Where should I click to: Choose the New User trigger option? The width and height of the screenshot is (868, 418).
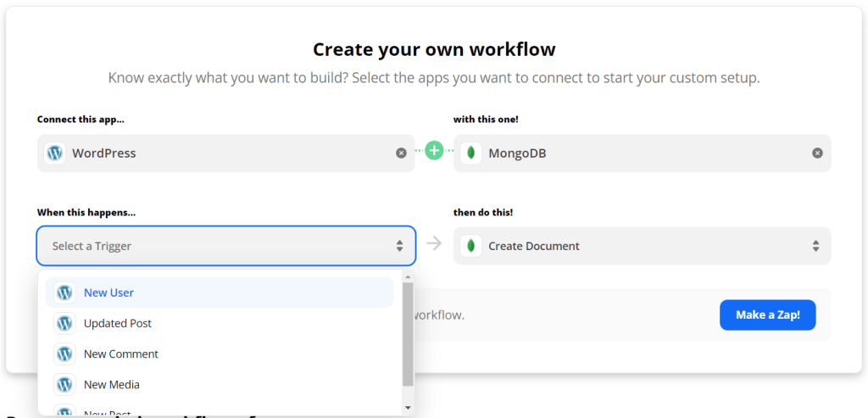(x=220, y=293)
